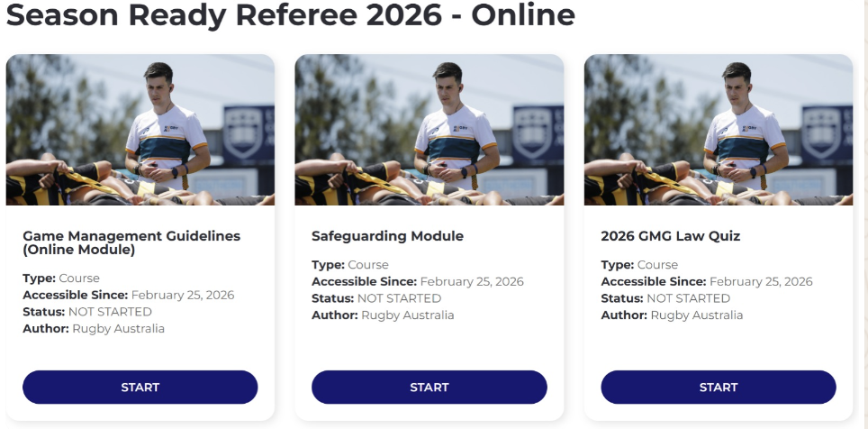
Task: Select the Safeguarding Module NOT STARTED status
Action: click(x=399, y=298)
